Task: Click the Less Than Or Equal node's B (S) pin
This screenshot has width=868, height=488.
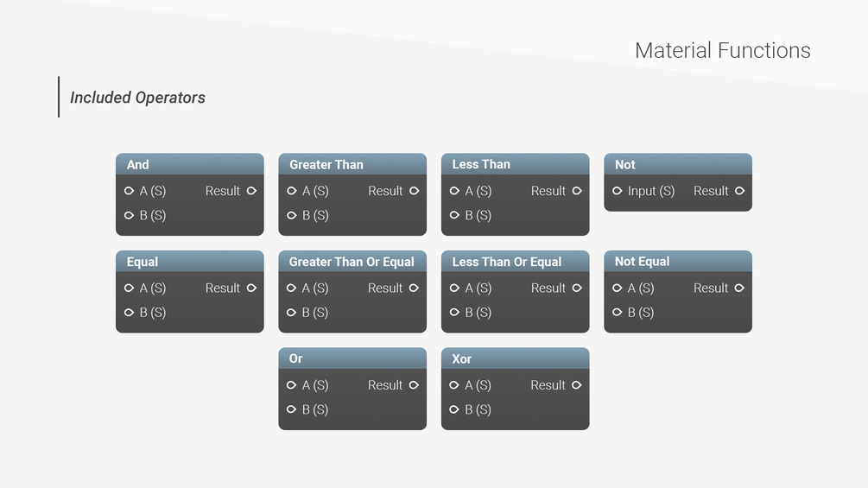Action: 455,313
